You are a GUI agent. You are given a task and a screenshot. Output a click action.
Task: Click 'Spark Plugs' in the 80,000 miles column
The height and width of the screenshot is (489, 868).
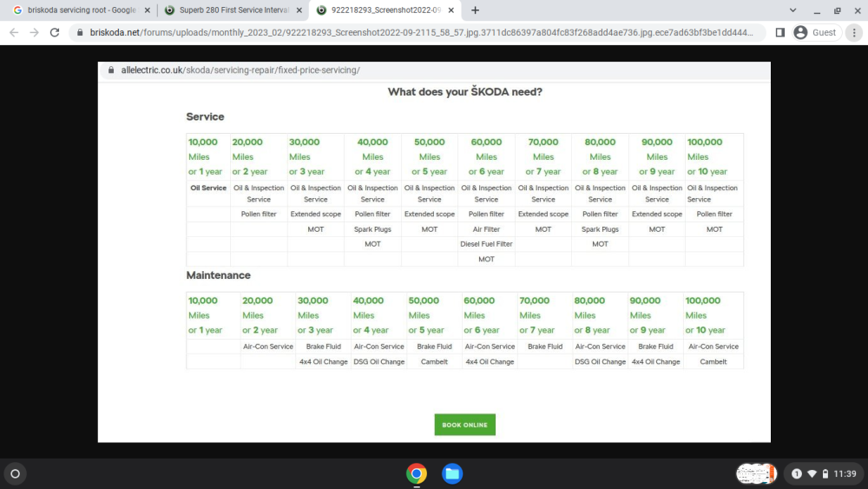tap(600, 229)
